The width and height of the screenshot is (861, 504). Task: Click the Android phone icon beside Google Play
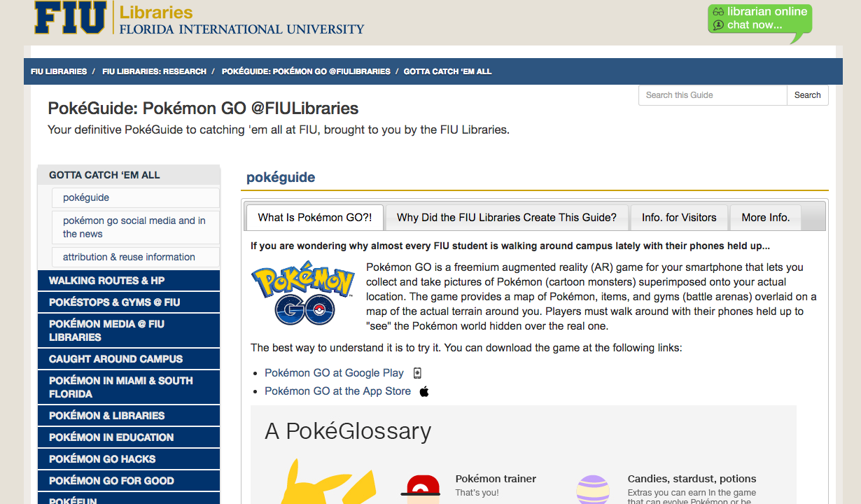[x=418, y=373]
